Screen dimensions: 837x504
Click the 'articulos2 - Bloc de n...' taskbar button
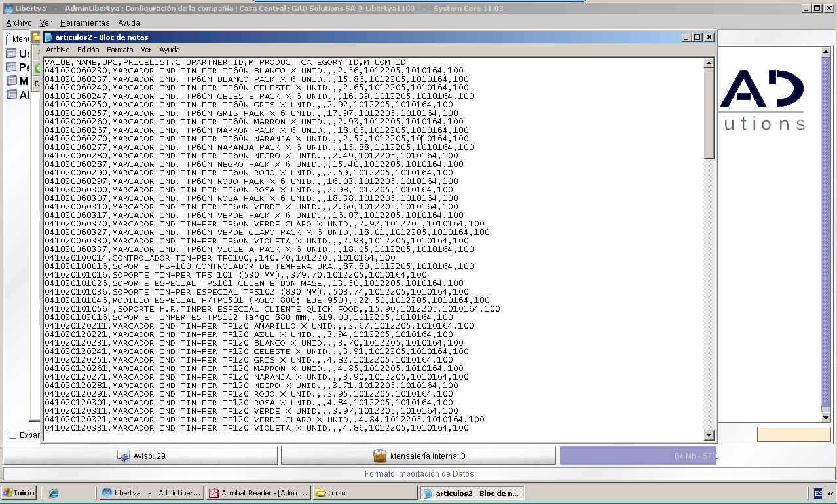click(x=472, y=493)
